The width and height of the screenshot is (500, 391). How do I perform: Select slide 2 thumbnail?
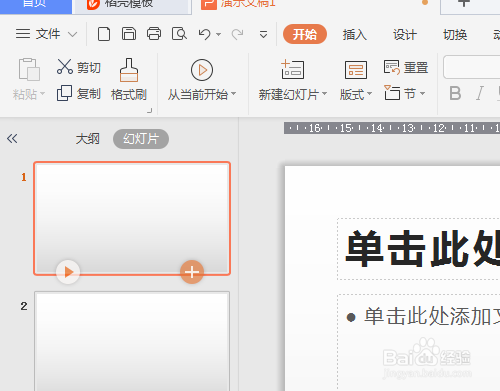coord(132,341)
